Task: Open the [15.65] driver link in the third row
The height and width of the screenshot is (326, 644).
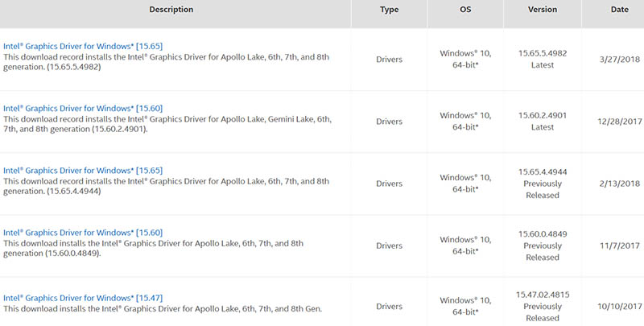Action: (83, 171)
